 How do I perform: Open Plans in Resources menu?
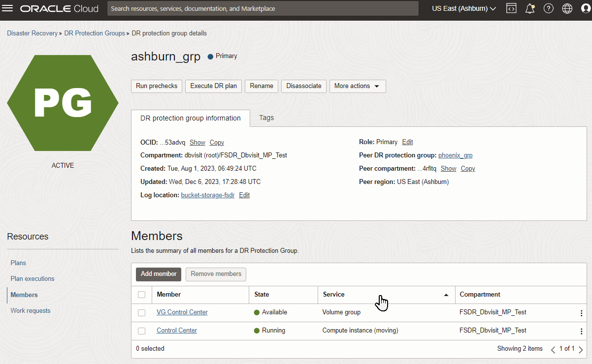19,263
